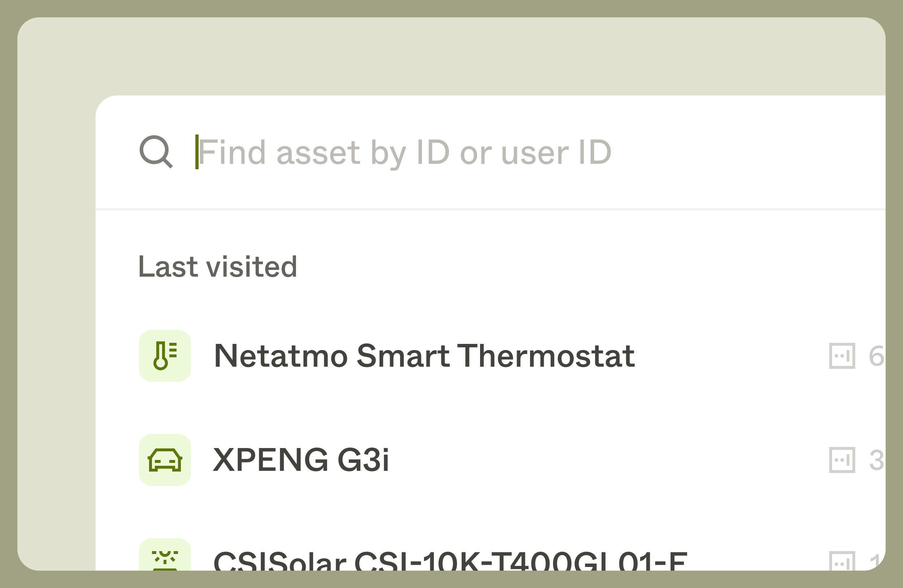Click the truncated ID starting with 3
903x588 pixels.
(x=876, y=460)
